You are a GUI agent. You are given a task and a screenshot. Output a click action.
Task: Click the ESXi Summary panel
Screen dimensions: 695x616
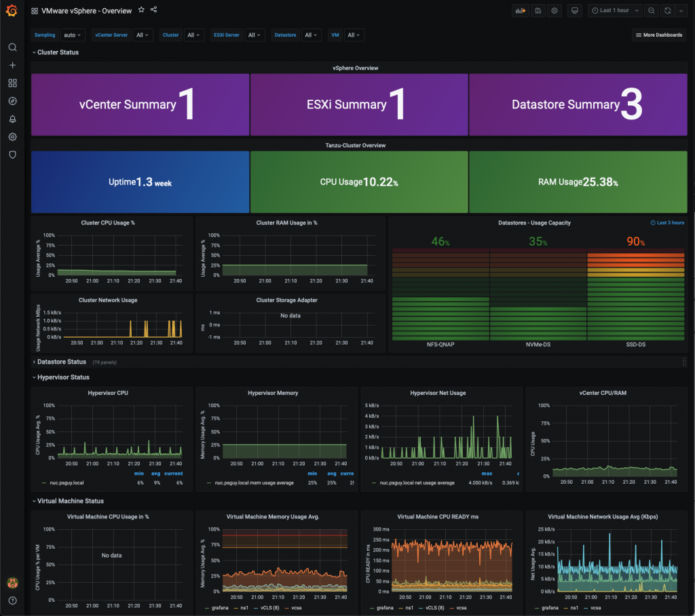pos(359,104)
